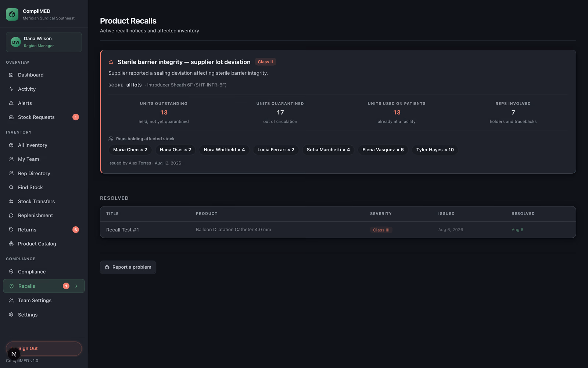This screenshot has width=588, height=368.
Task: Click the Stock Requests notification badge
Action: (x=76, y=117)
